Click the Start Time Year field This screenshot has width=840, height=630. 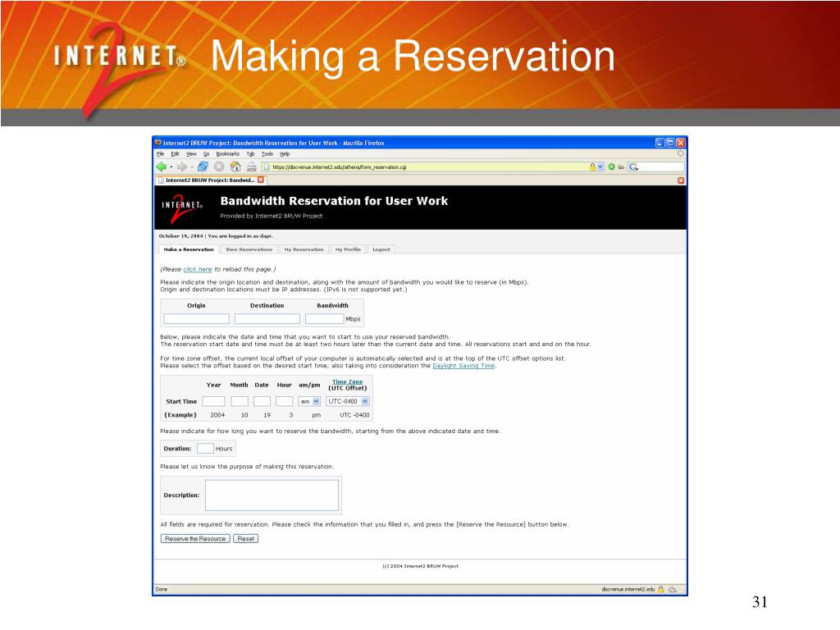pyautogui.click(x=213, y=401)
